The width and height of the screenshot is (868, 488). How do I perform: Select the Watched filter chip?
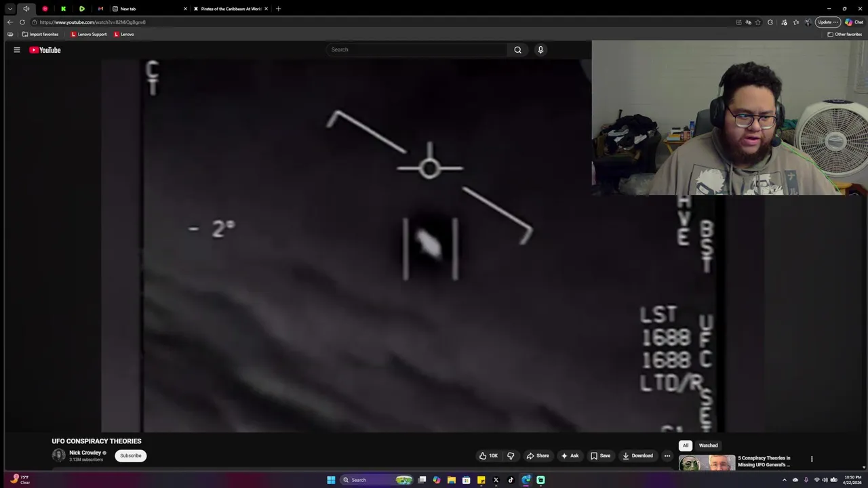[x=708, y=445]
